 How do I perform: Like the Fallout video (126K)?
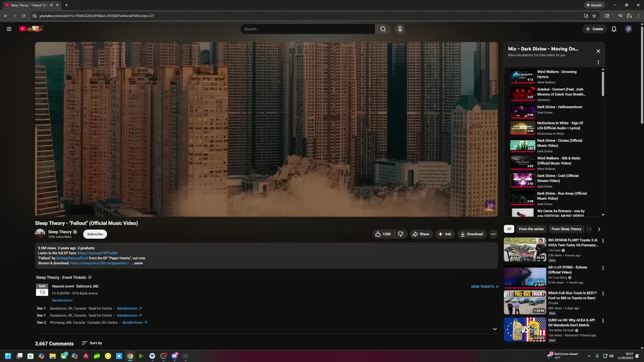[383, 234]
